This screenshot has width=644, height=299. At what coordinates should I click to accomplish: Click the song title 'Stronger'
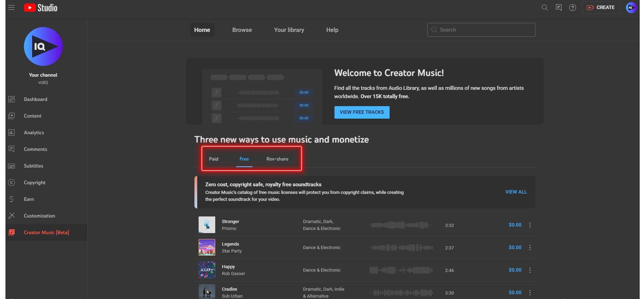[x=230, y=221]
